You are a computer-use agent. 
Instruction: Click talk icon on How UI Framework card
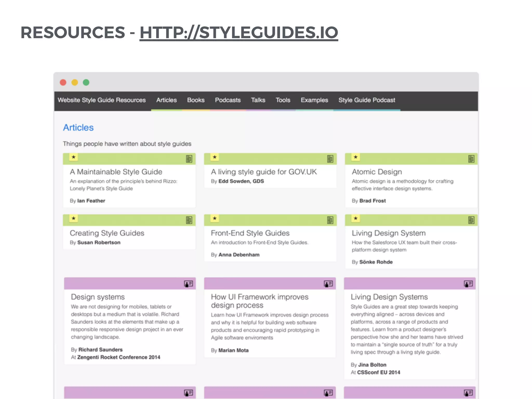point(328,284)
